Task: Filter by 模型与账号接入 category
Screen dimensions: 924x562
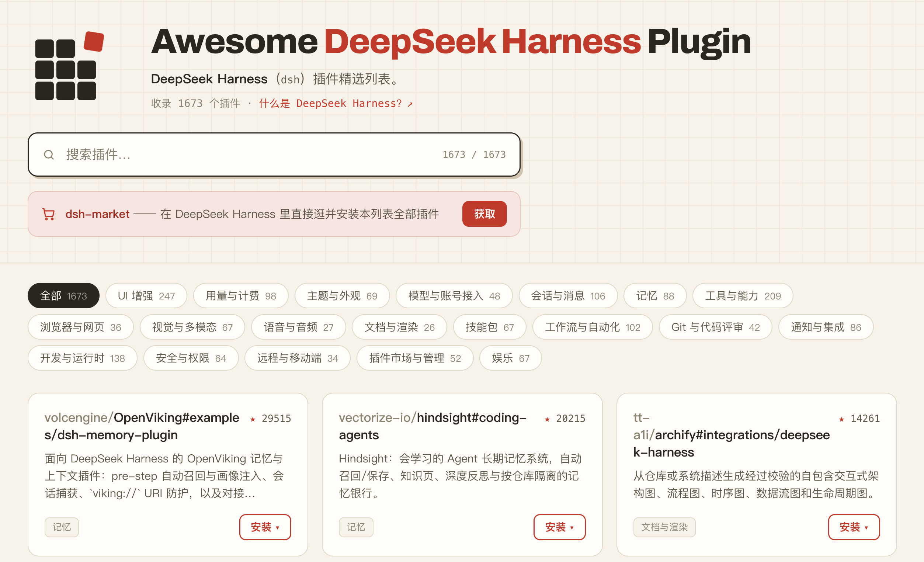Action: pyautogui.click(x=454, y=296)
